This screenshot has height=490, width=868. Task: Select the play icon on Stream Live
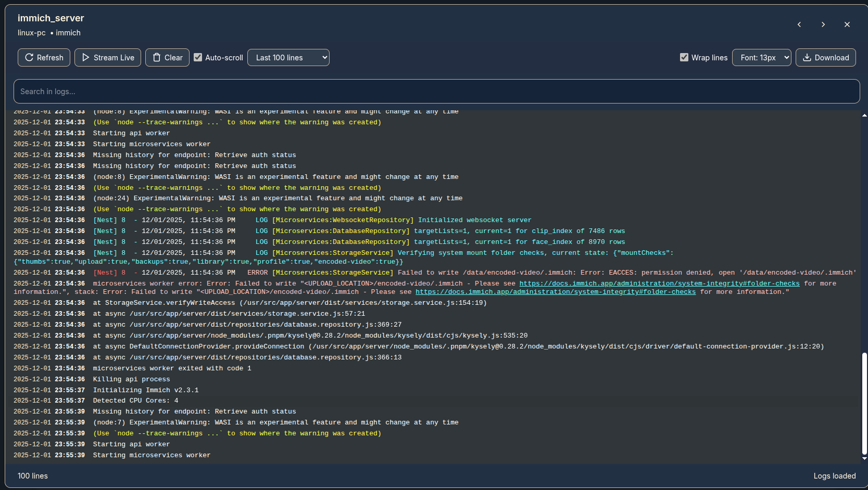pyautogui.click(x=86, y=57)
